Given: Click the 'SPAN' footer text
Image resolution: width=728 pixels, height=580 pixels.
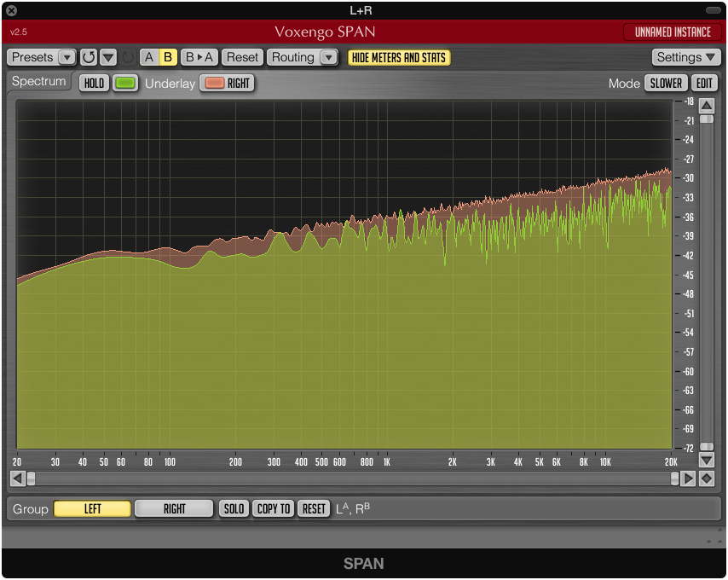Looking at the screenshot, I should 363,563.
